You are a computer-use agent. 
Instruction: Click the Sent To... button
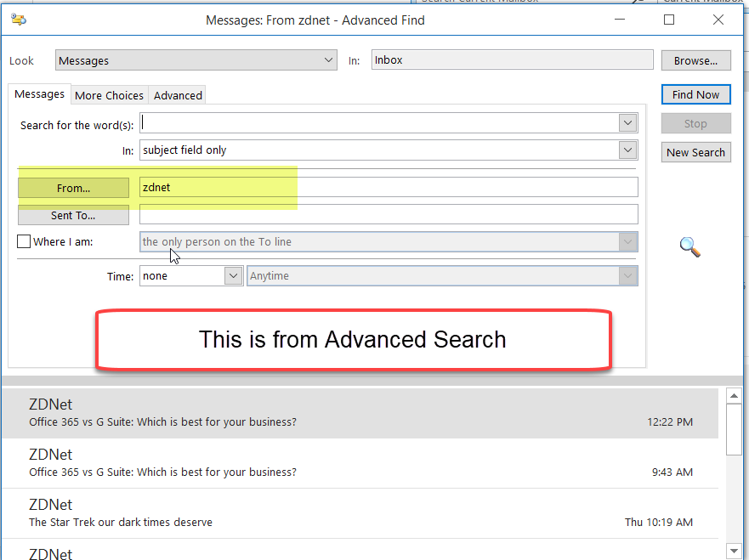[x=74, y=215]
